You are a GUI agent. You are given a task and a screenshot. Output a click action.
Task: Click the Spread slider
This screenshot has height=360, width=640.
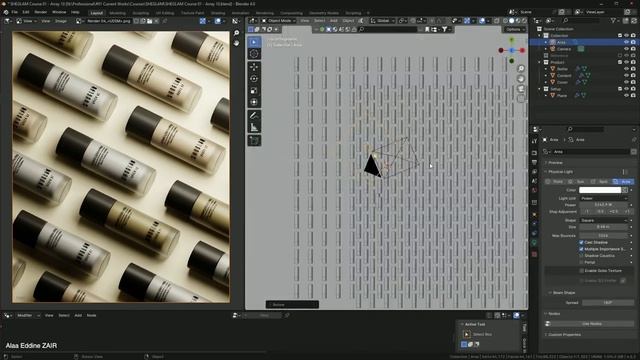(x=607, y=303)
